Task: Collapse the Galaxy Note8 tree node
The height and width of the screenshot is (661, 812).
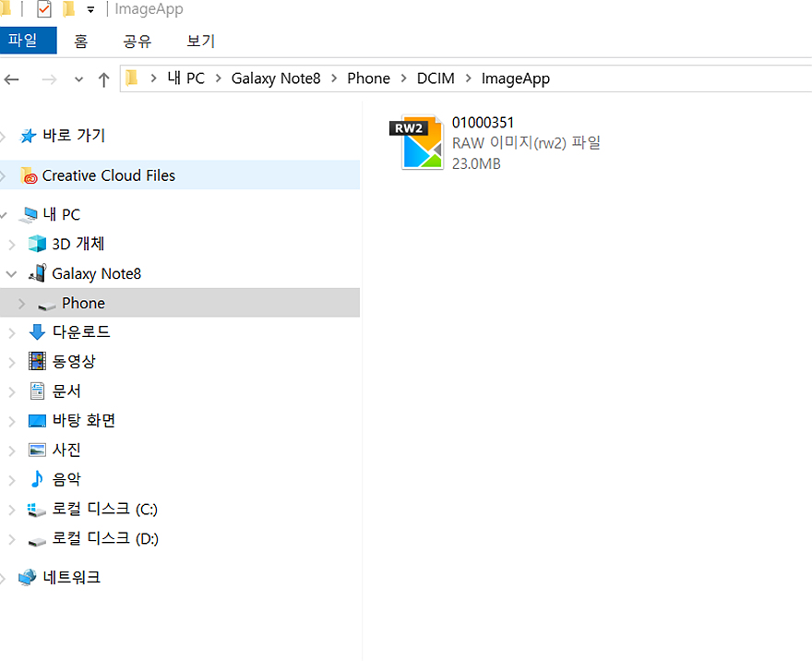Action: [x=11, y=274]
